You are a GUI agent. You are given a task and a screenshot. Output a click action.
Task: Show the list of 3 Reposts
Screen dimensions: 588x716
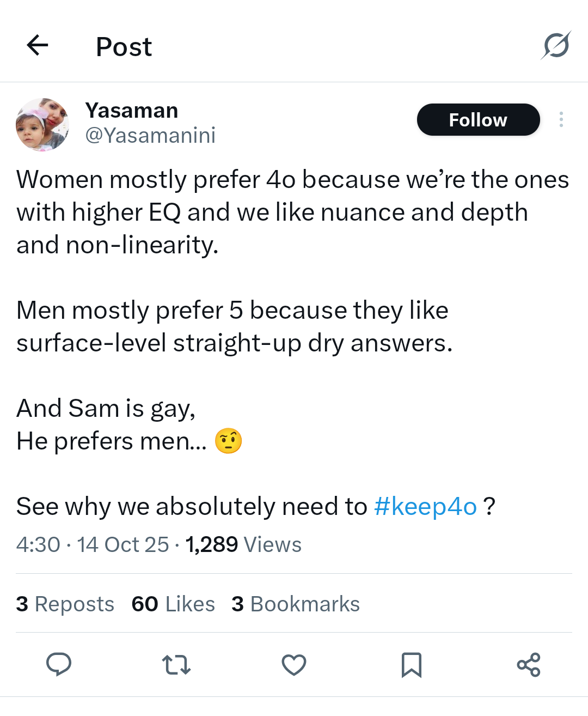[65, 604]
